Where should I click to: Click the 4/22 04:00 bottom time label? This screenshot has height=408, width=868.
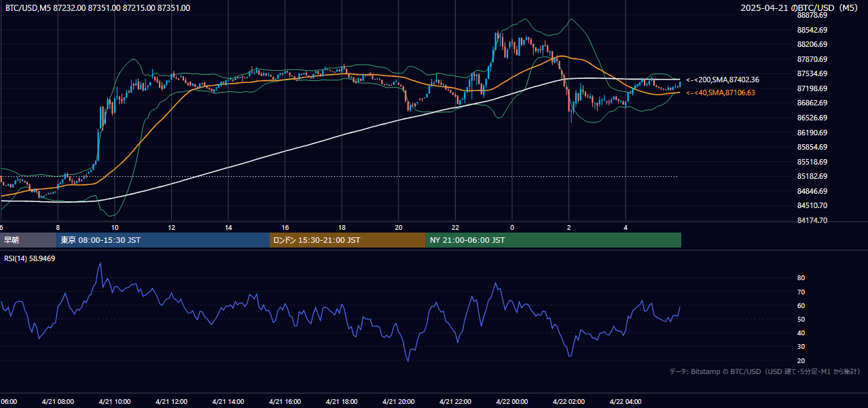pyautogui.click(x=626, y=402)
